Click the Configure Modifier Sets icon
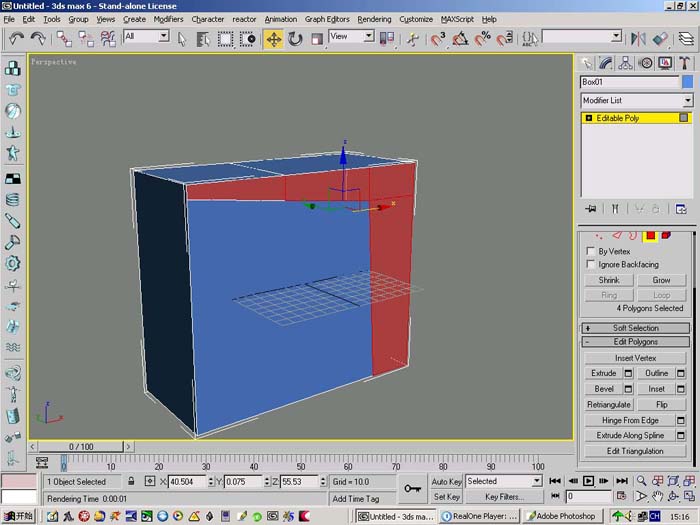 pos(681,208)
